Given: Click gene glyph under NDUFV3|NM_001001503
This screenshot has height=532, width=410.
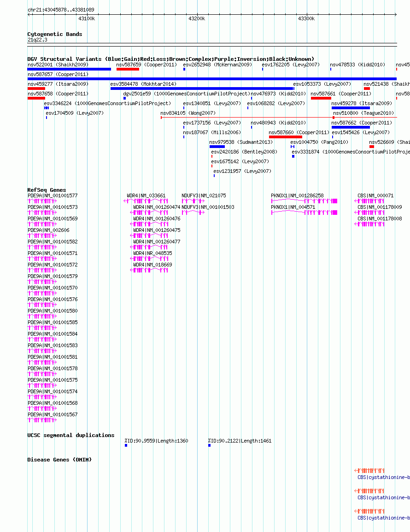Looking at the screenshot, I should point(193,213).
